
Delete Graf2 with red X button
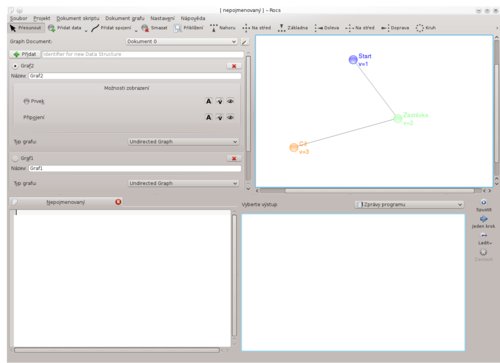point(234,66)
